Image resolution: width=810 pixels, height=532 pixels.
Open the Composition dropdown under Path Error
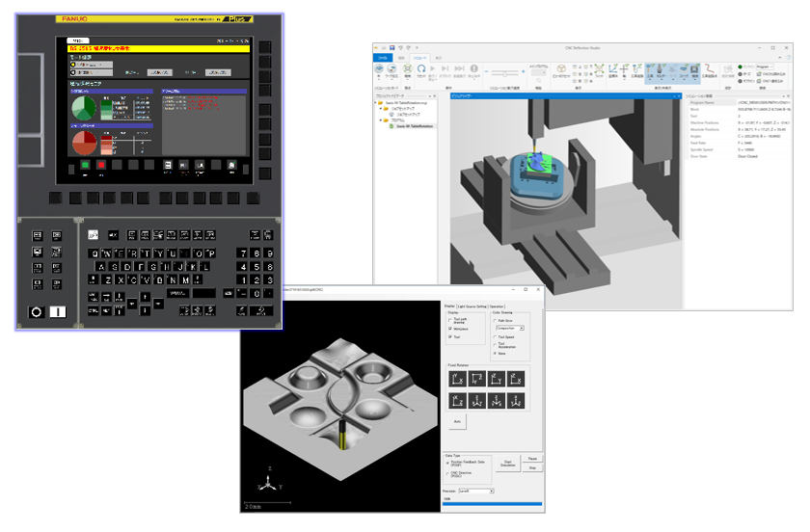[510, 328]
